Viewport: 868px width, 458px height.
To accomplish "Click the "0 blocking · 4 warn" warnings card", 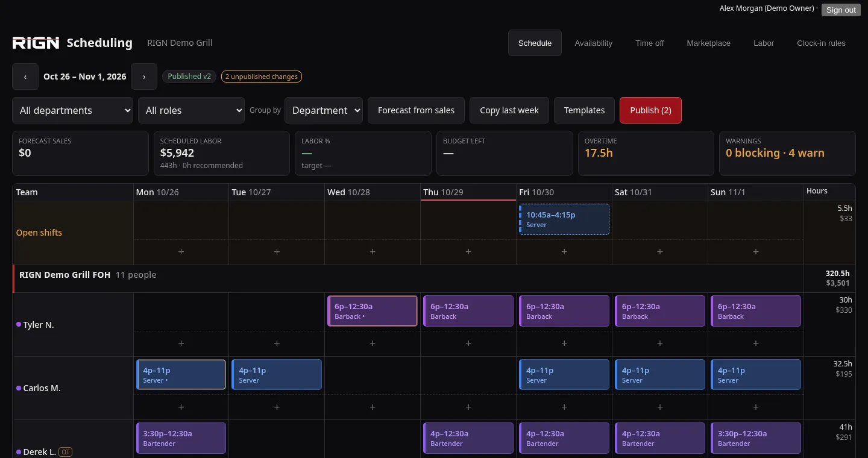I will coord(787,154).
